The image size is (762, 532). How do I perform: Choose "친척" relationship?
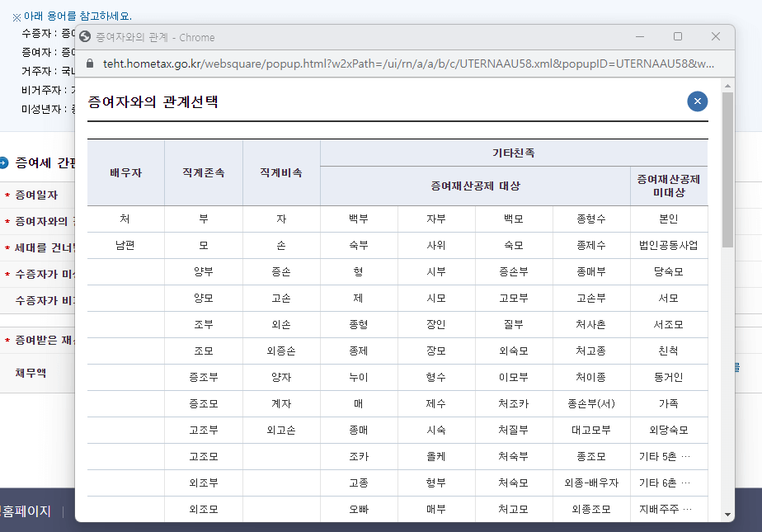(x=668, y=351)
